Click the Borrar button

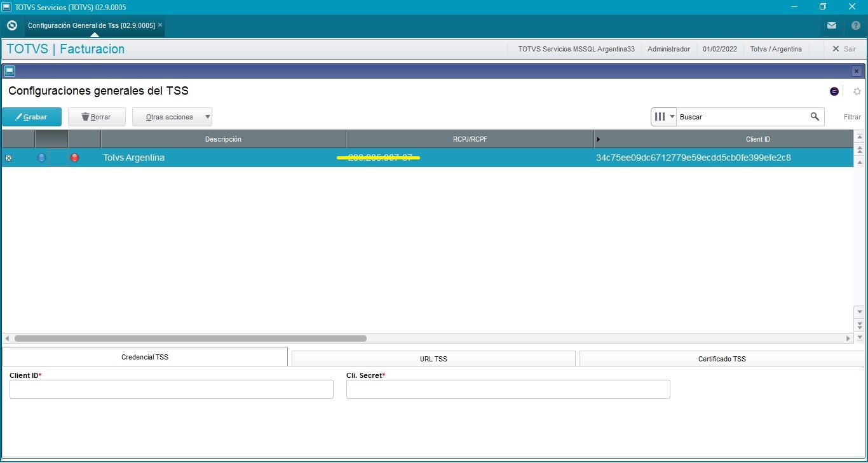point(97,117)
